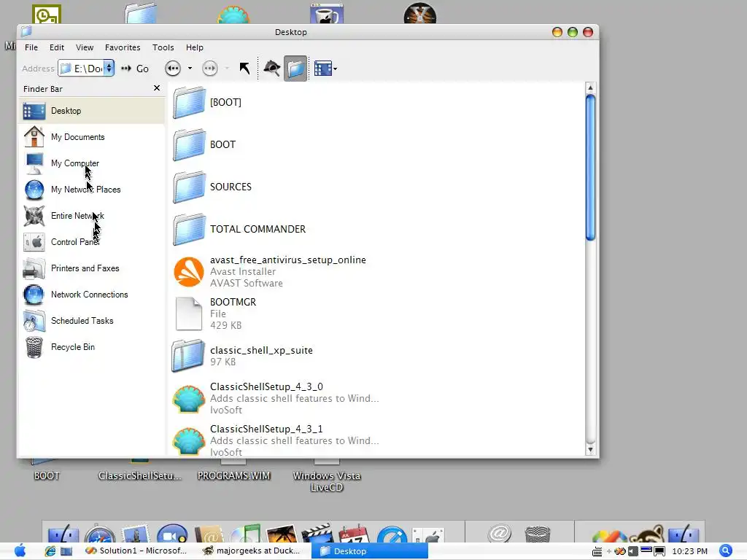Click the keyboard tray icon

[x=597, y=552]
